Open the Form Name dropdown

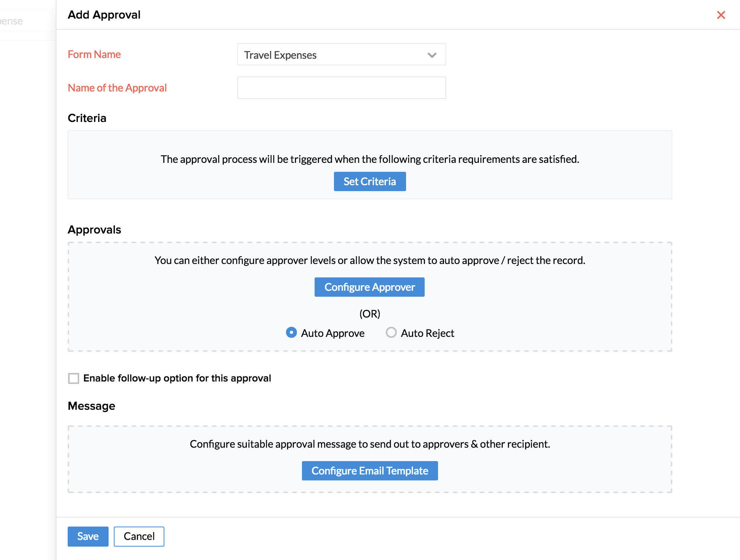point(341,55)
